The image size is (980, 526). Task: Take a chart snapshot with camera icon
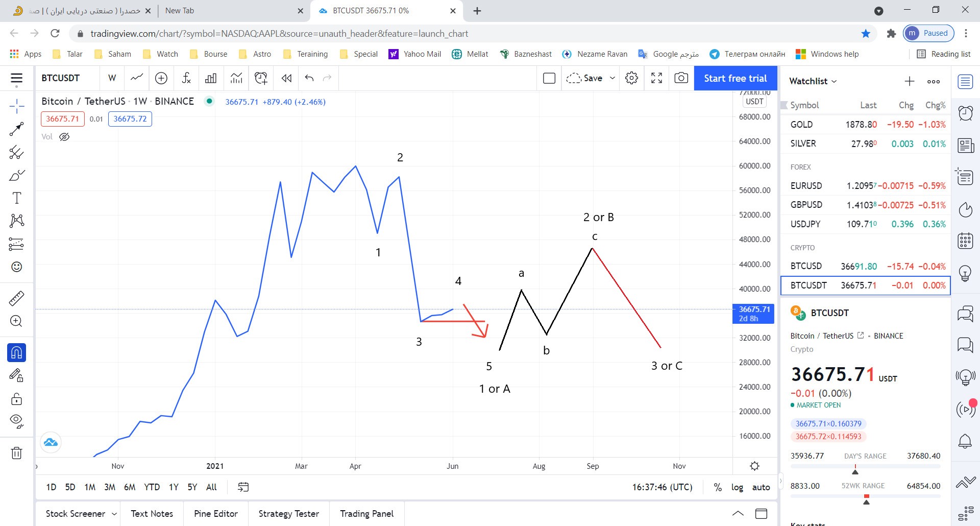[681, 78]
